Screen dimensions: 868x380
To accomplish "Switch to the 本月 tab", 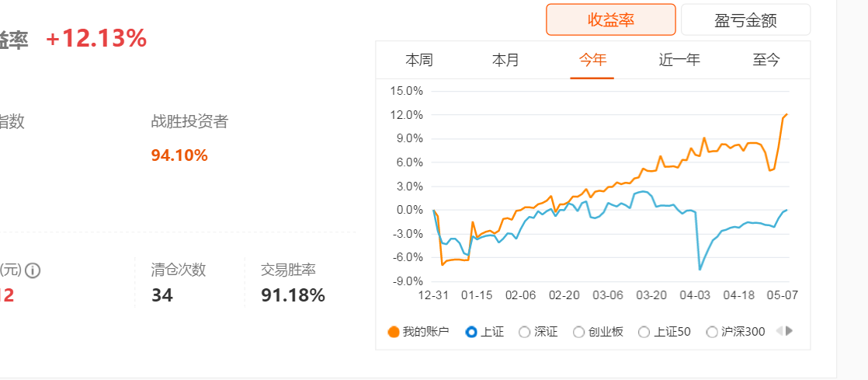I will (x=505, y=60).
